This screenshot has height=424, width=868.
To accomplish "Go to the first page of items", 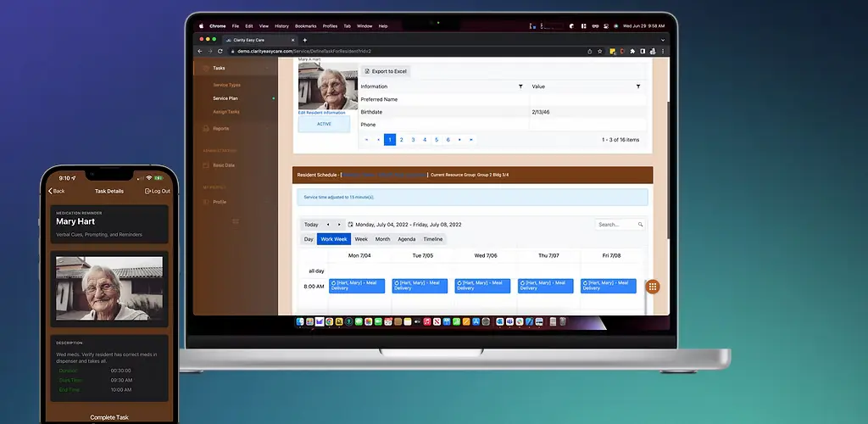I will point(366,140).
